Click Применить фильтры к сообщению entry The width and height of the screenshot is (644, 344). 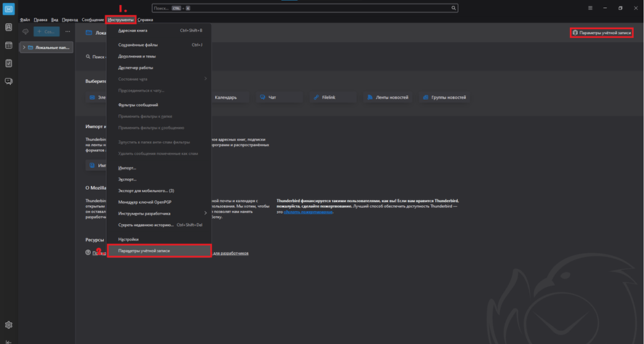pos(159,128)
